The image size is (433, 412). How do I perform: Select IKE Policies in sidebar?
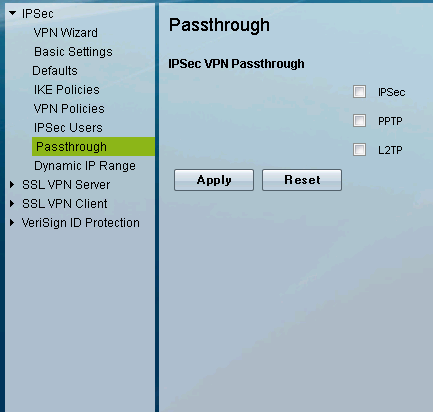tap(67, 90)
